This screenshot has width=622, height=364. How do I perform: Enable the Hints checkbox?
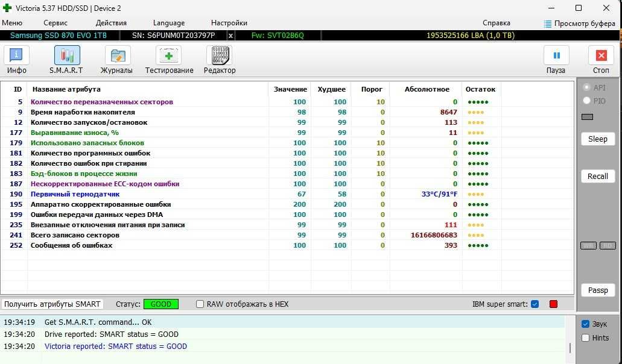[x=586, y=338]
